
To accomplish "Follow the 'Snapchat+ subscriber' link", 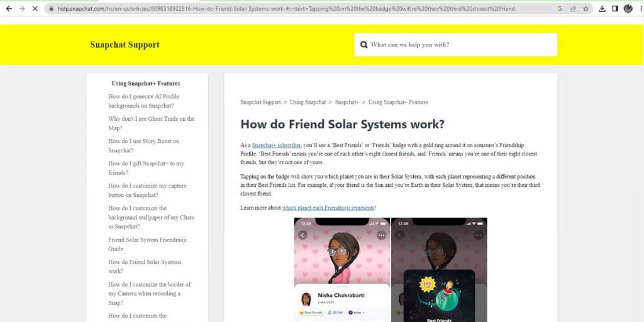I will [277, 145].
